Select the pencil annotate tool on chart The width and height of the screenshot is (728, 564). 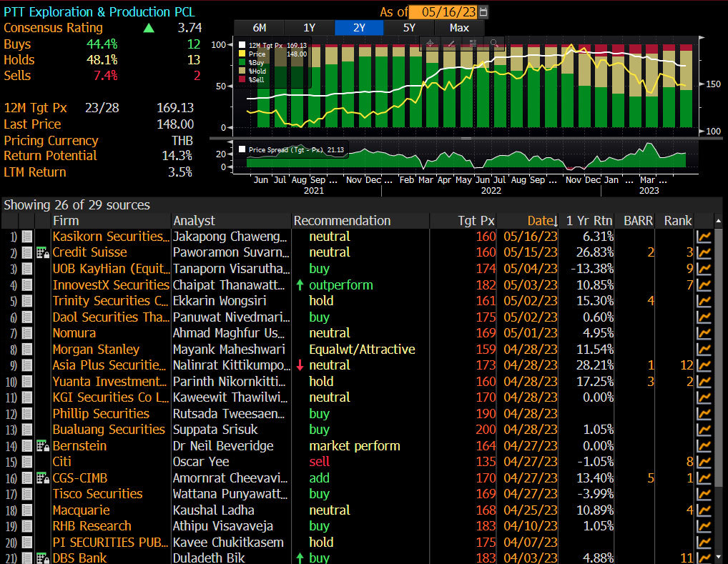pyautogui.click(x=451, y=43)
